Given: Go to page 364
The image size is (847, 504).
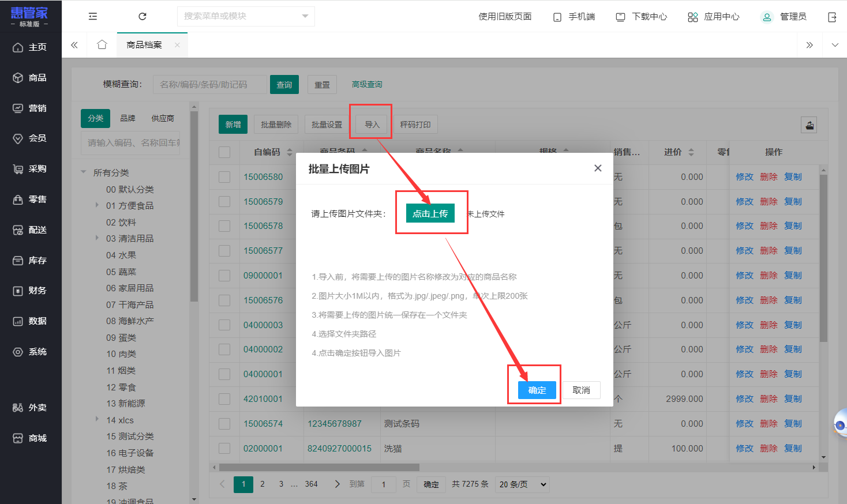Looking at the screenshot, I should click(x=312, y=484).
